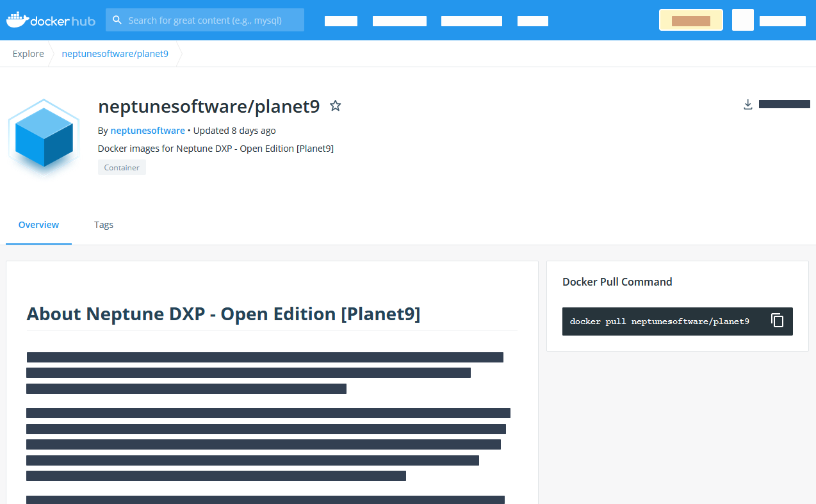Star the neptunesoftware/planet9 repository

click(335, 106)
